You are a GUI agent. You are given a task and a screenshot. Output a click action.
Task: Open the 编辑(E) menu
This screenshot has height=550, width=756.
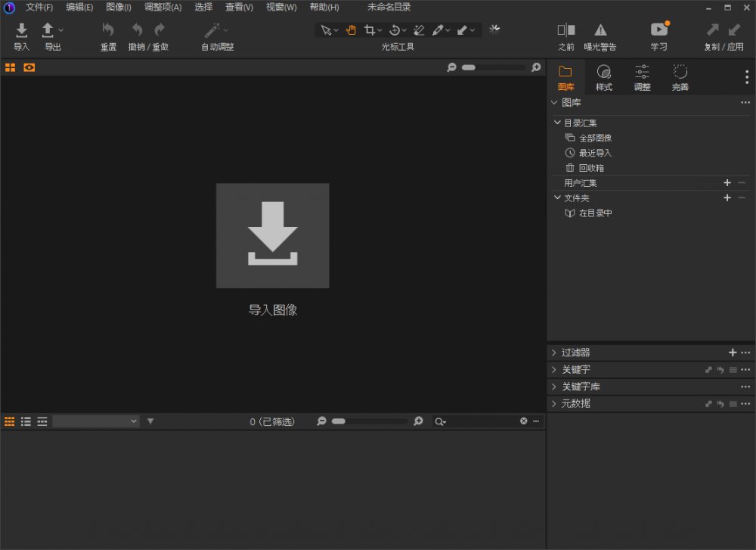pos(79,7)
